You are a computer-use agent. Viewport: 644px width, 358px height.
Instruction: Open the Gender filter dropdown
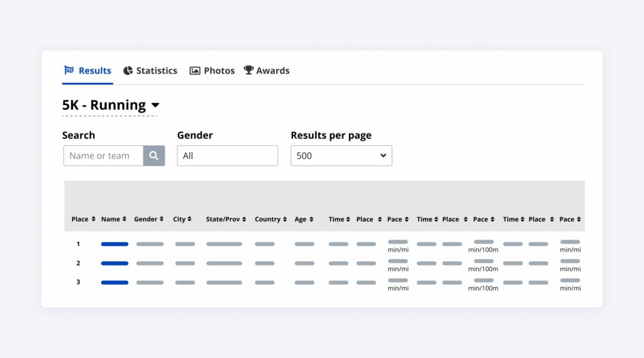[227, 156]
